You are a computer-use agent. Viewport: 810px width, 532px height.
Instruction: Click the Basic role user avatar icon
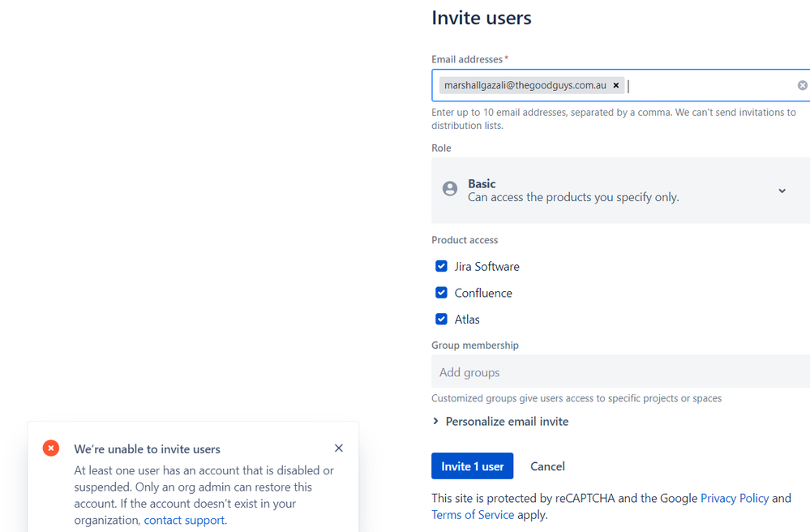[x=450, y=188]
